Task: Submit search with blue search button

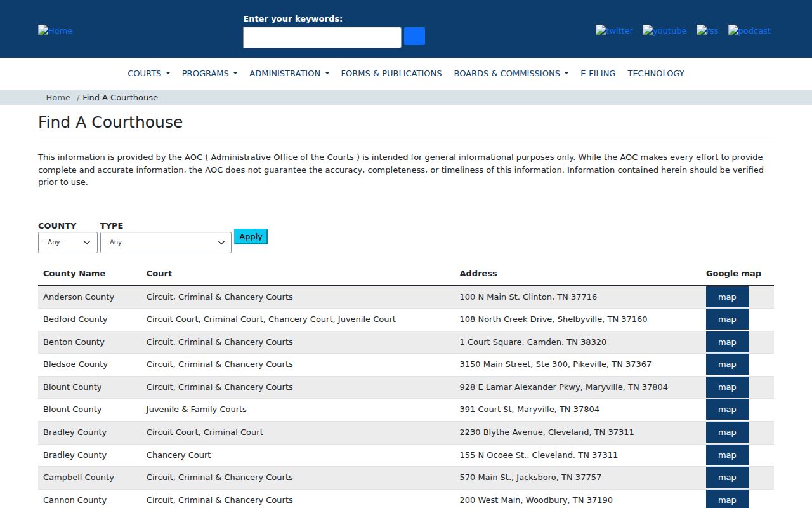Action: click(x=414, y=36)
